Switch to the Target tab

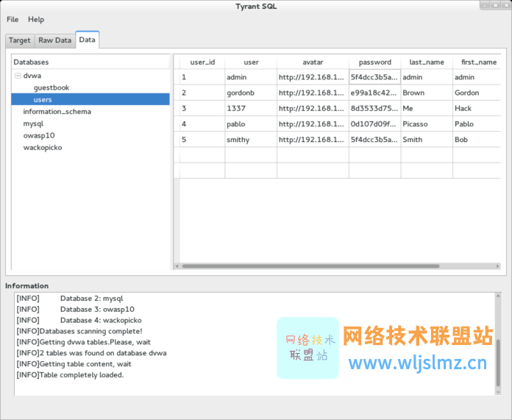20,40
